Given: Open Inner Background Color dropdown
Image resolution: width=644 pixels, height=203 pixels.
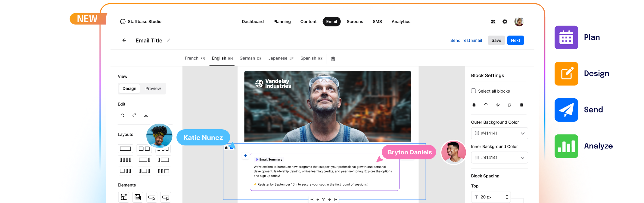Looking at the screenshot, I should click(x=499, y=158).
